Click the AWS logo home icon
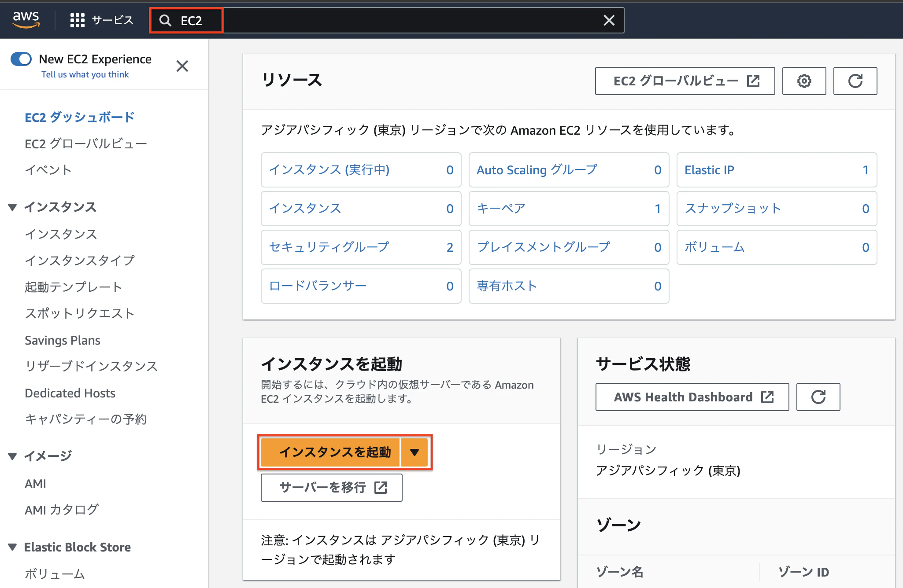Screen dimensions: 903x588 (26, 19)
